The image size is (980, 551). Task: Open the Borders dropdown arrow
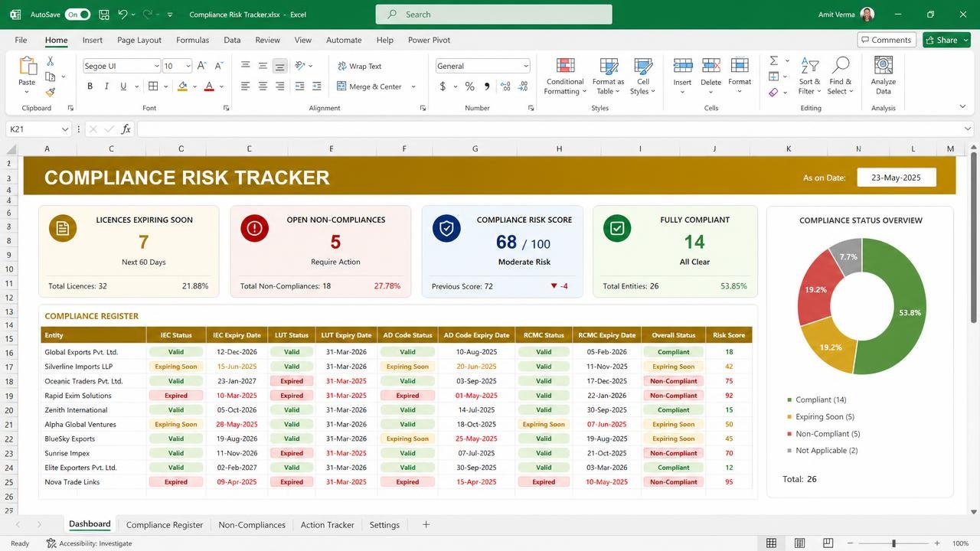166,86
